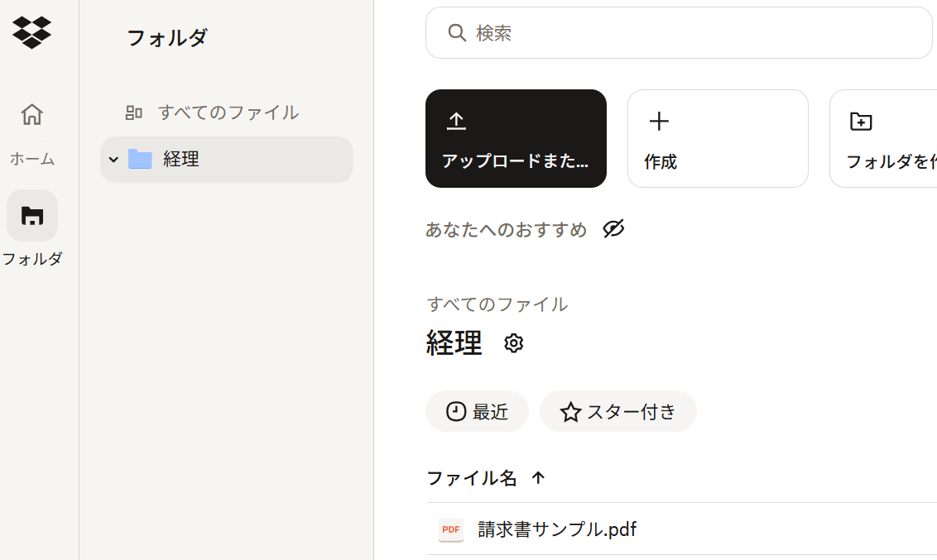Image resolution: width=937 pixels, height=560 pixels.
Task: Click into the 検索 search field
Action: click(x=695, y=33)
